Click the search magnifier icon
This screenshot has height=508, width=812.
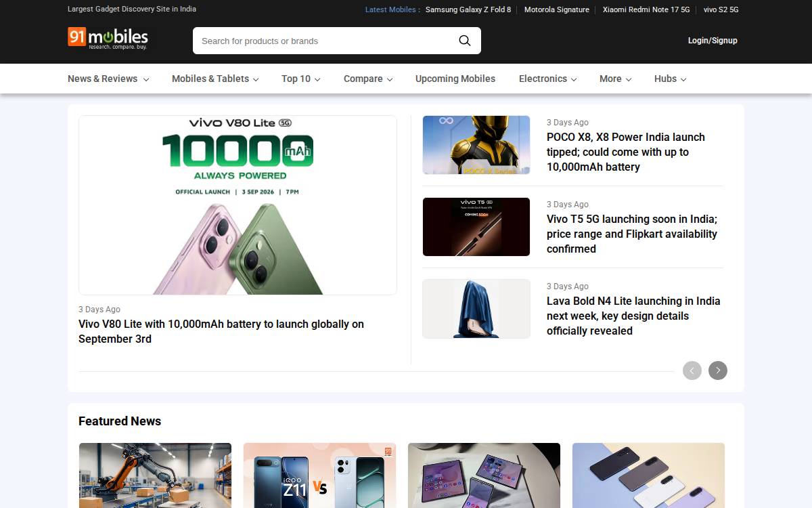point(465,41)
